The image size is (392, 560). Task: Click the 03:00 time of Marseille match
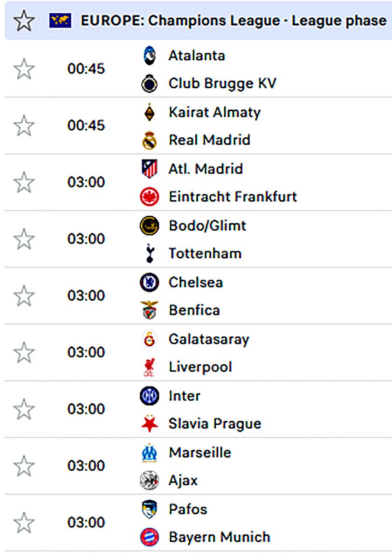pos(86,466)
